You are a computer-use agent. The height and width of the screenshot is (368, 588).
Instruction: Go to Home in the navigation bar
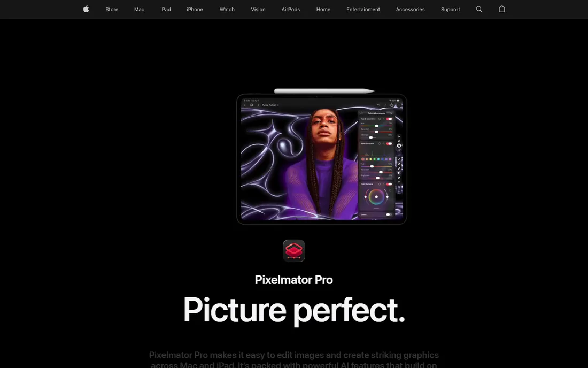coord(323,10)
